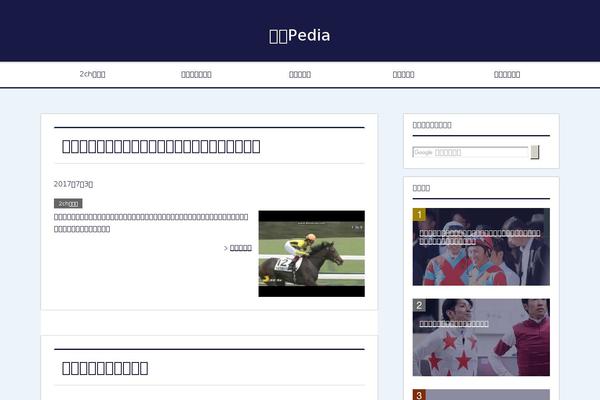Click the 2017 date of the first article

73,184
